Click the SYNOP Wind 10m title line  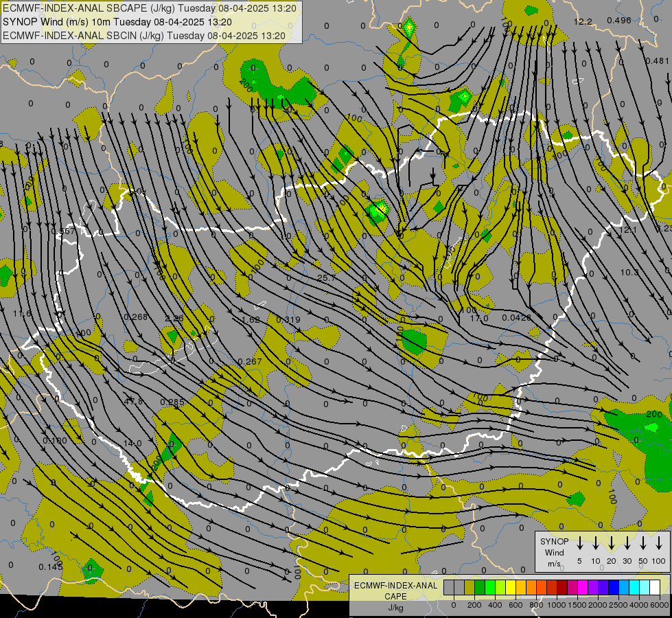(x=117, y=22)
